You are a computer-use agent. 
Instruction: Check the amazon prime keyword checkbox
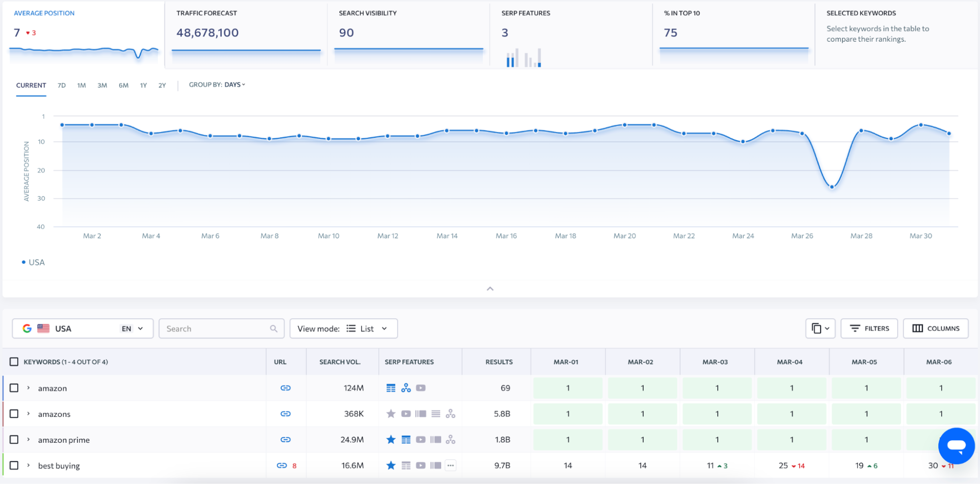[14, 440]
